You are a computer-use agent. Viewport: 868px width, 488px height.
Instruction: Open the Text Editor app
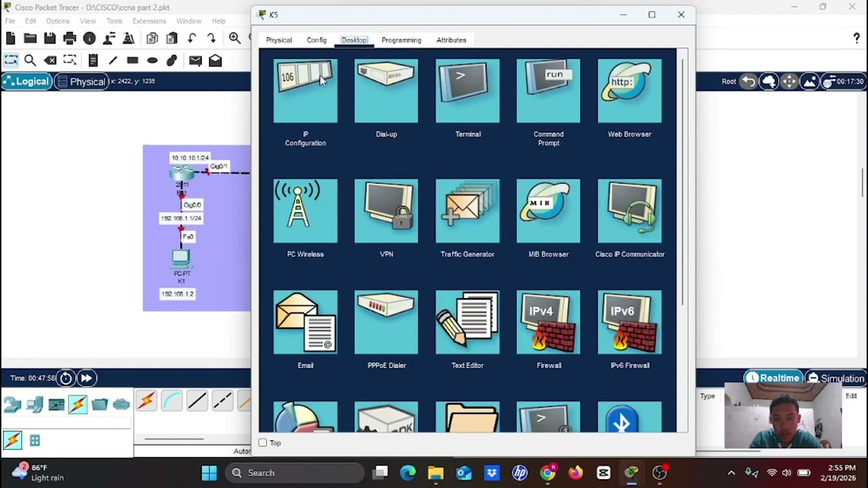coord(467,322)
